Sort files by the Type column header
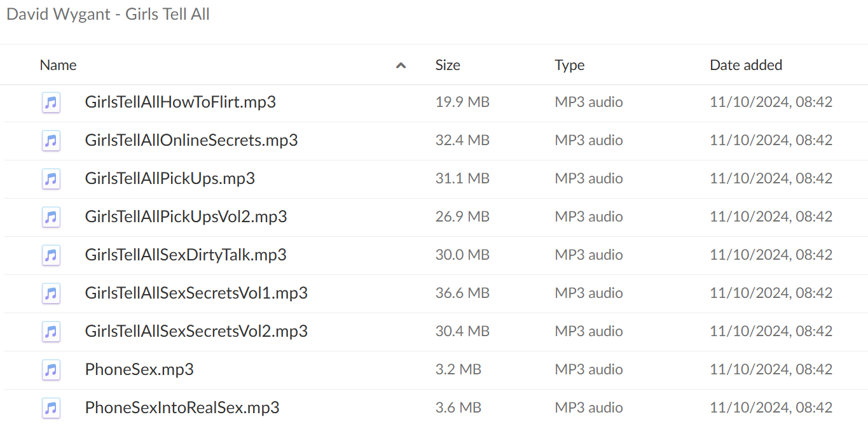868x424 pixels. [569, 65]
